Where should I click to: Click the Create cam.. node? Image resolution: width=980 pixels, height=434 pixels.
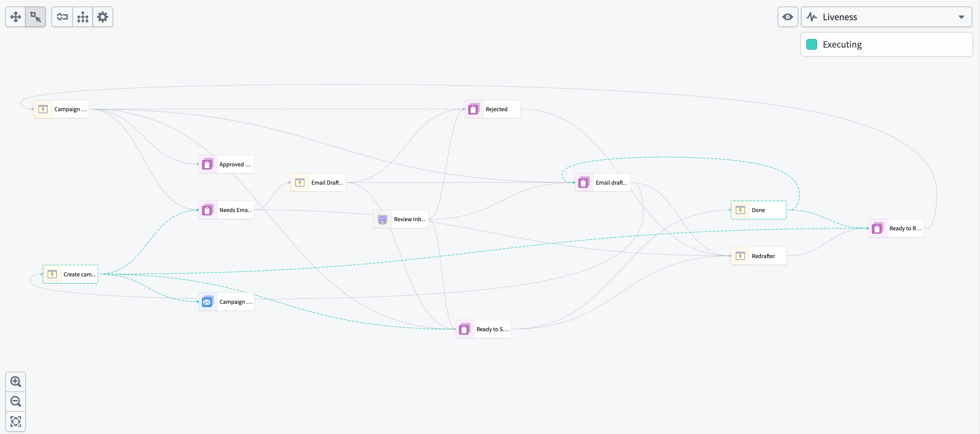click(70, 274)
